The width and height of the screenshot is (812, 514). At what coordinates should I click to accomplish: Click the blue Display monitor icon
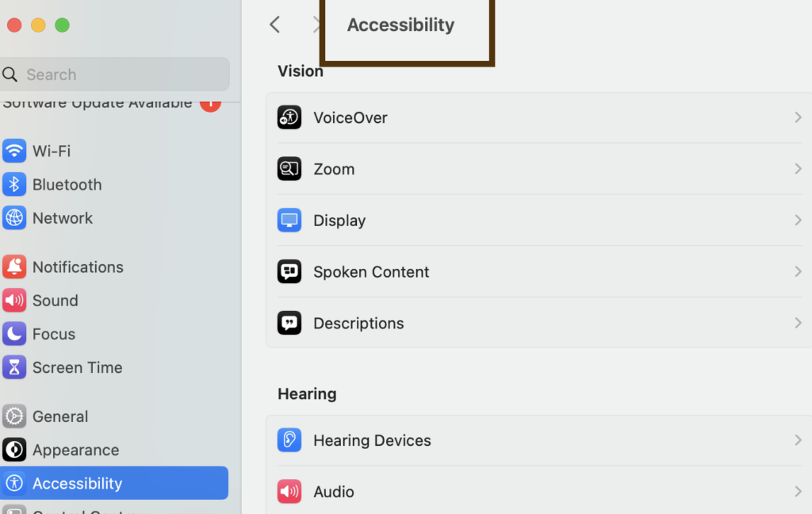tap(289, 221)
